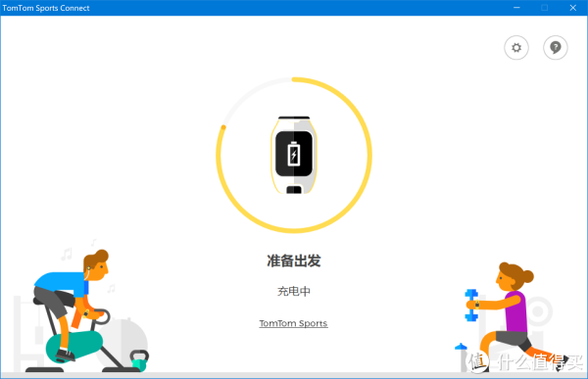This screenshot has height=379, width=588.
Task: Click the 准备出发 heading text
Action: 294,261
